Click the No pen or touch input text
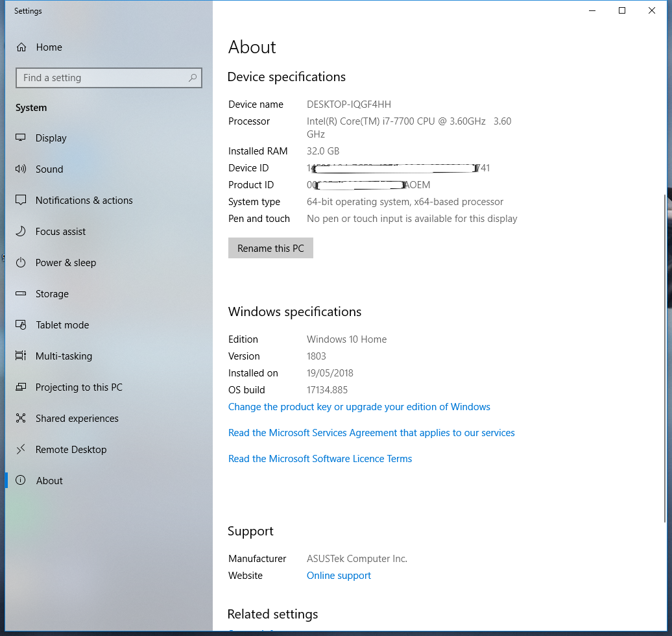Screen dimensions: 672x636 pyautogui.click(x=412, y=219)
